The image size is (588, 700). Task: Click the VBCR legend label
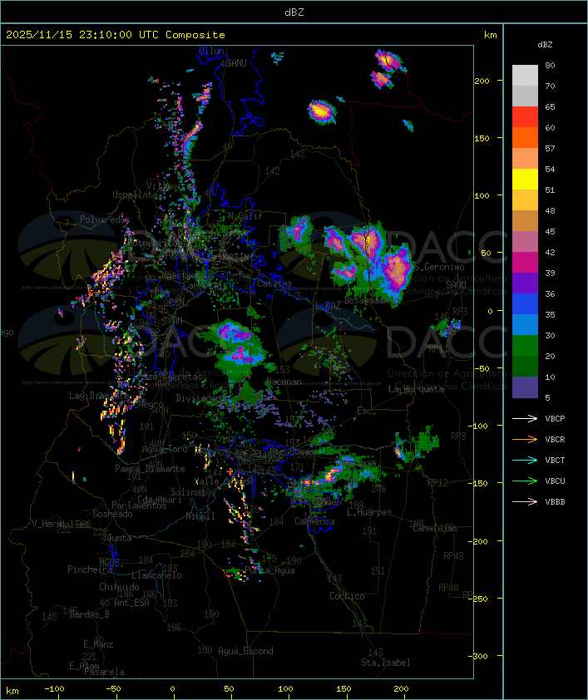point(555,439)
